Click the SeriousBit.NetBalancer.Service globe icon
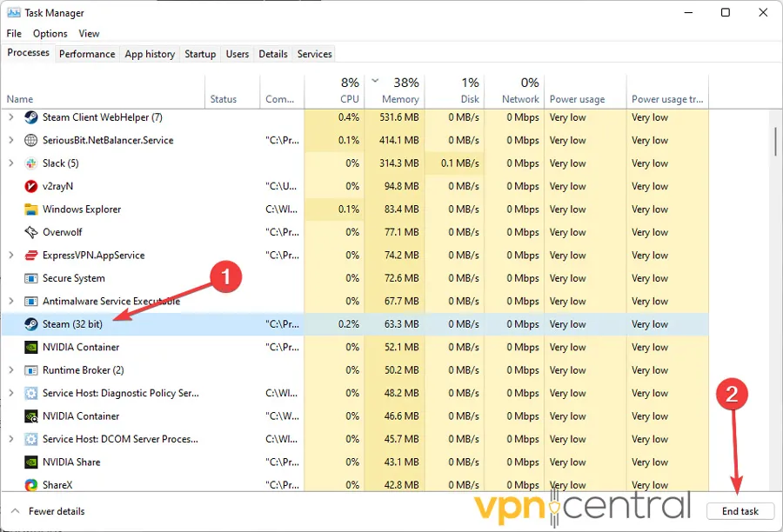The height and width of the screenshot is (532, 783). click(x=30, y=140)
